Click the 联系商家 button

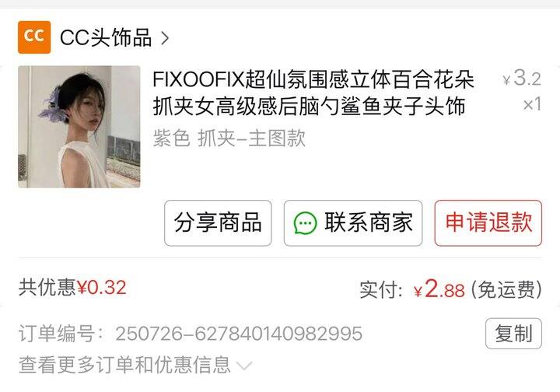click(x=353, y=222)
